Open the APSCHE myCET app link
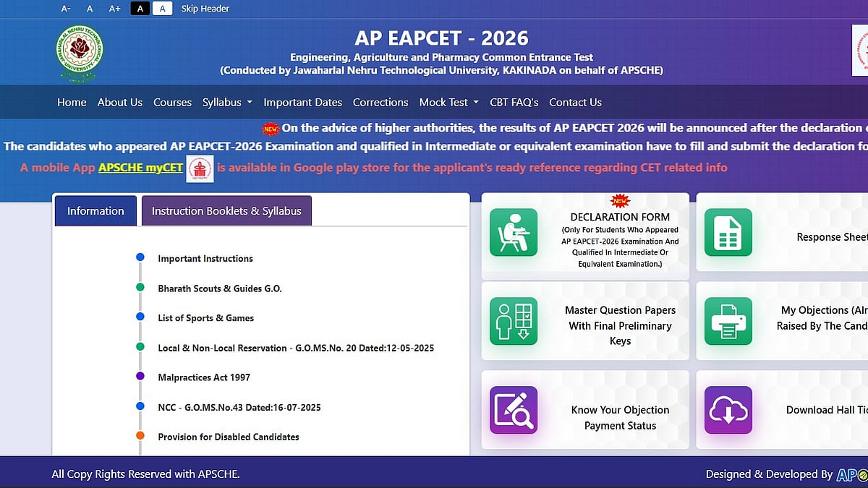The height and width of the screenshot is (488, 868). click(x=141, y=168)
